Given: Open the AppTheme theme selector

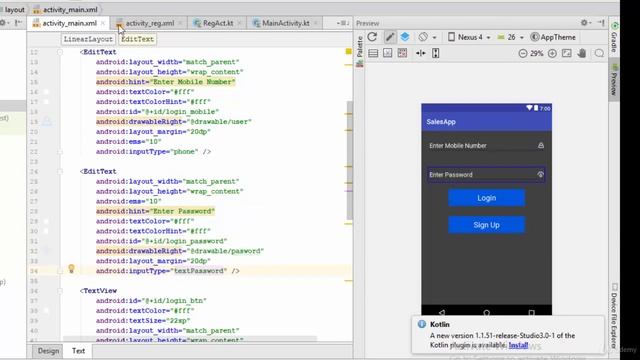Looking at the screenshot, I should point(553,37).
